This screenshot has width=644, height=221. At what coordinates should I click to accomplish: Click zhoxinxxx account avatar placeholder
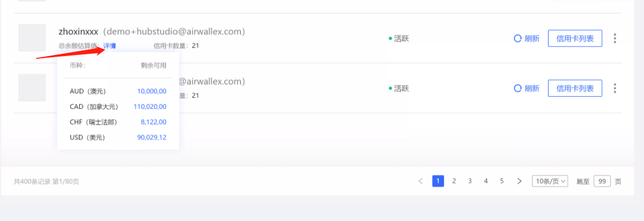click(32, 38)
